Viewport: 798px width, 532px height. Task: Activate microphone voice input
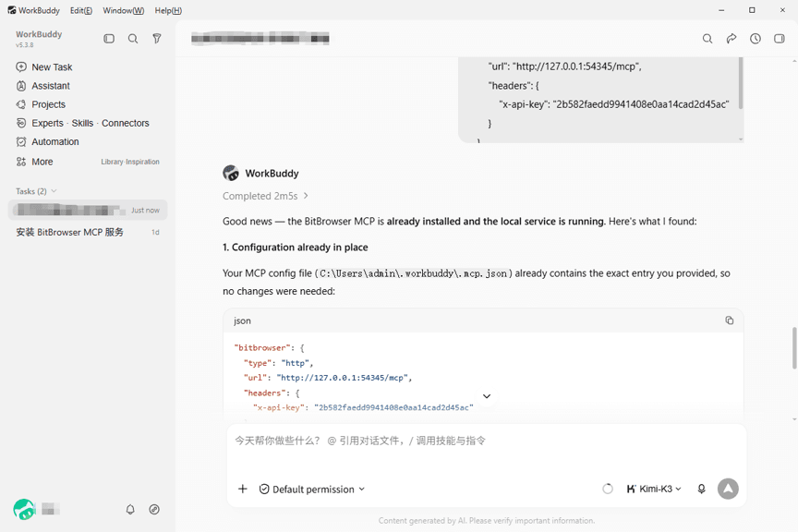(x=701, y=489)
